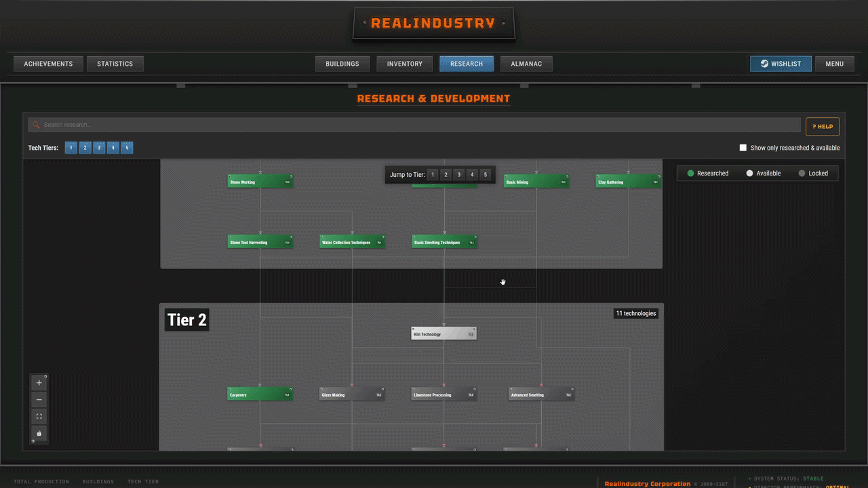Jump to Tier 5 in tree
Image resolution: width=868 pixels, height=488 pixels.
click(x=485, y=175)
